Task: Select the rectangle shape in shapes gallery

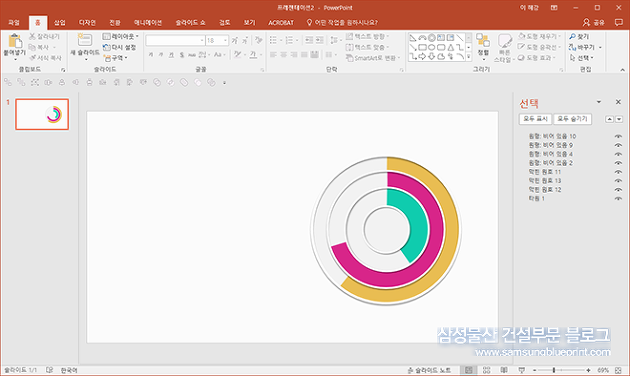Action: point(422,47)
